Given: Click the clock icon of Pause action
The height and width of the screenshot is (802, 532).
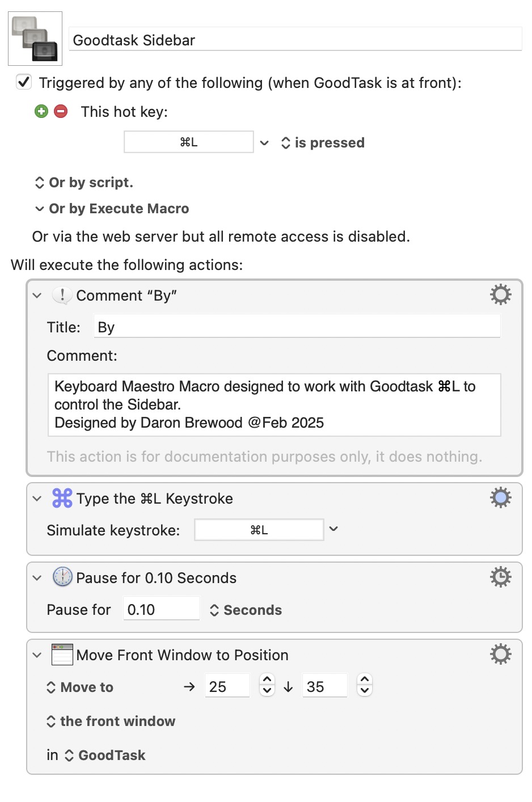Looking at the screenshot, I should (x=62, y=577).
